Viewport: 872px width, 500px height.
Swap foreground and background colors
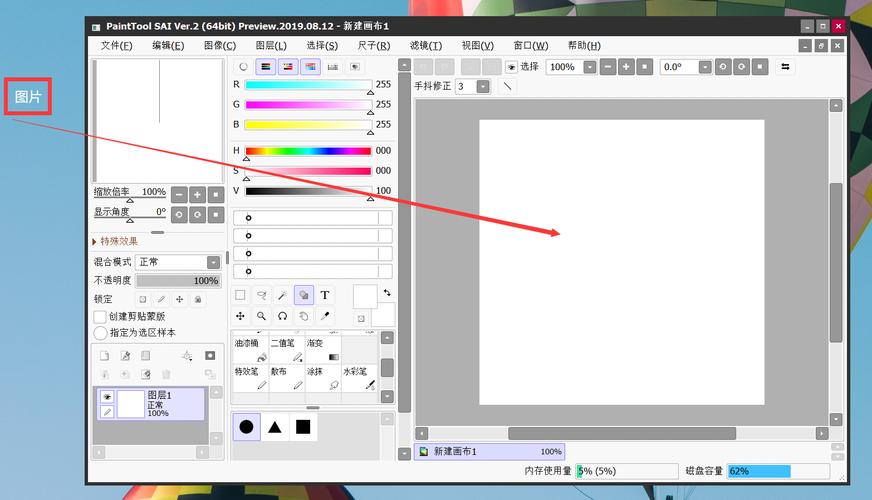(x=387, y=293)
